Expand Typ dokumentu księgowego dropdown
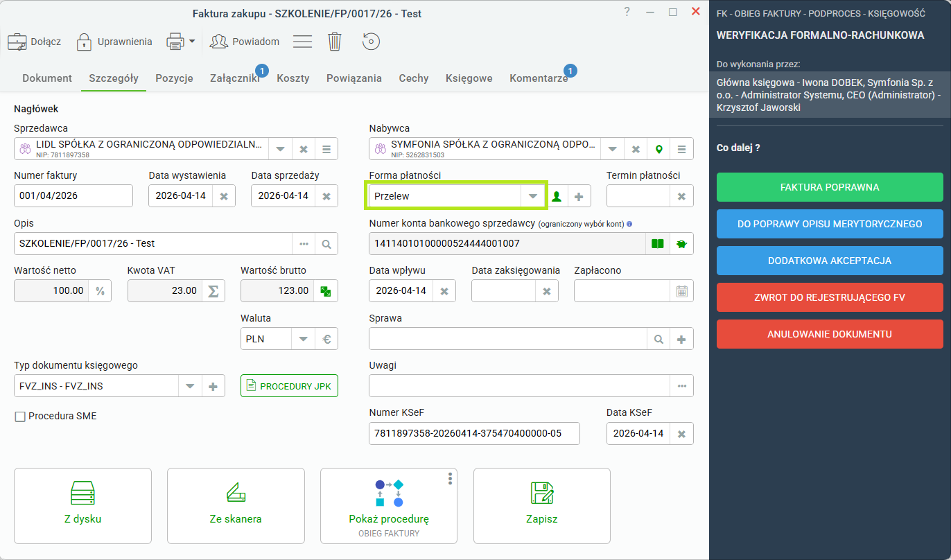This screenshot has height=560, width=951. [190, 386]
